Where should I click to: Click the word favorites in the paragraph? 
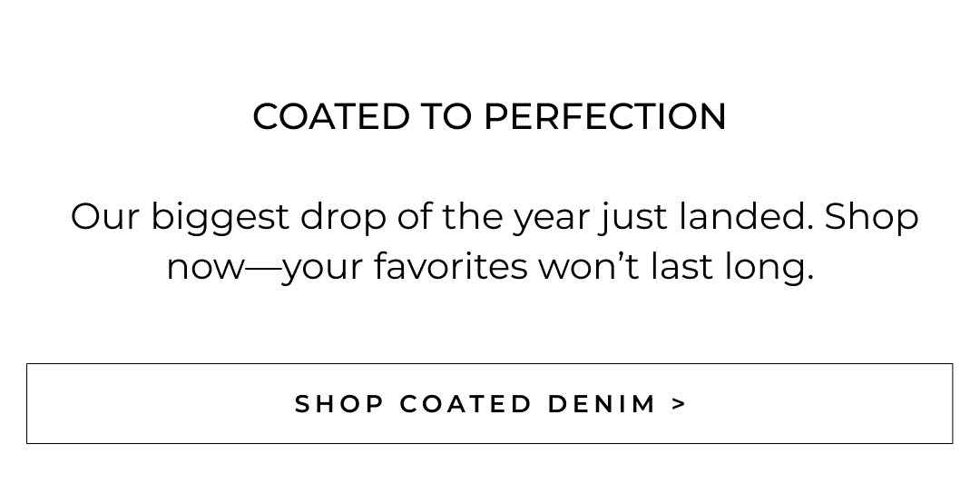(450, 267)
